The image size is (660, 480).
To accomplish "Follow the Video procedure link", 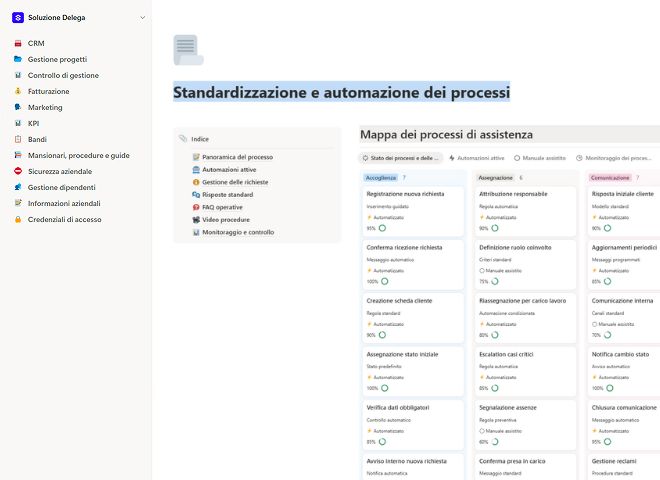I will pos(226,220).
